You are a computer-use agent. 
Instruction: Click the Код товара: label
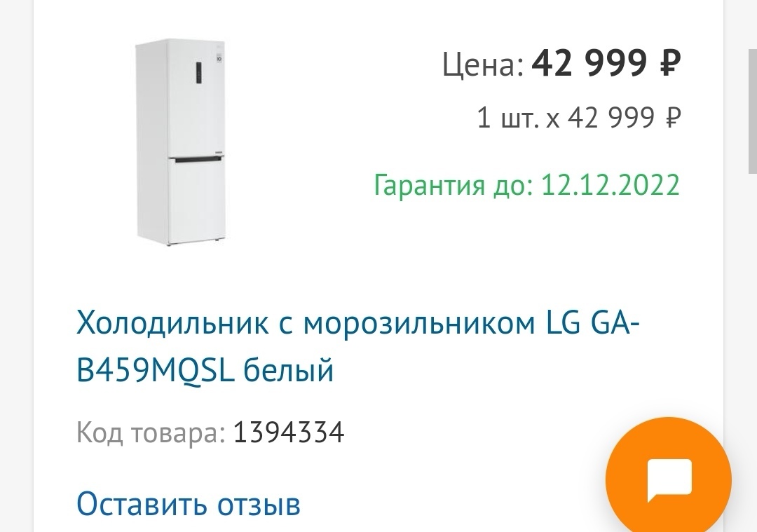pos(150,432)
